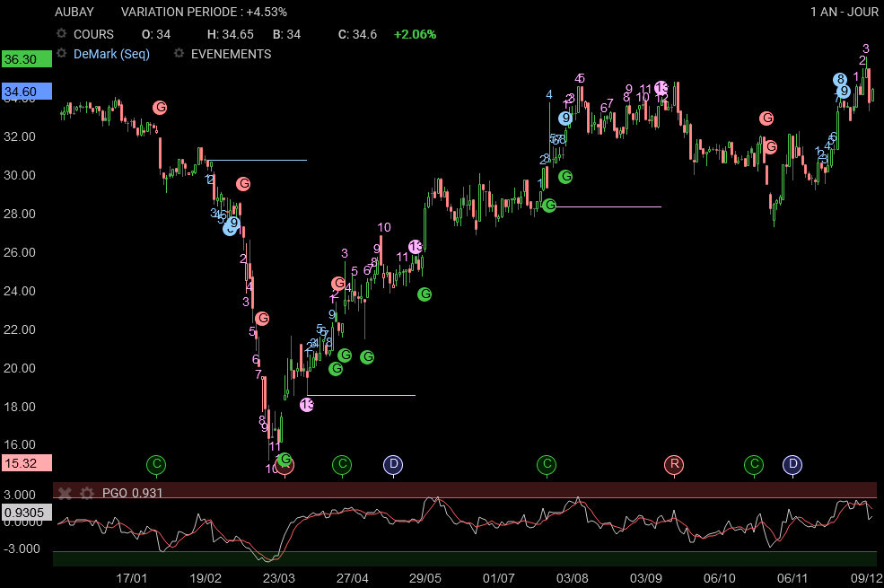Image resolution: width=884 pixels, height=588 pixels.
Task: Click the EVENEMENTS label
Action: tap(231, 54)
